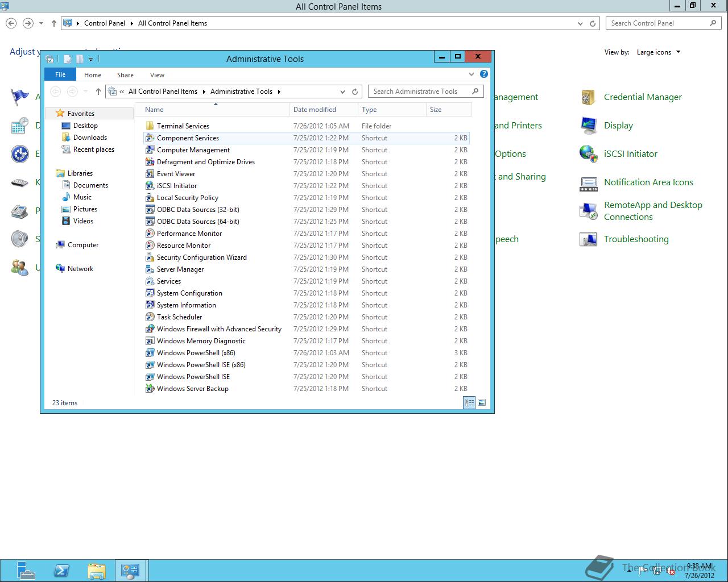Go up one level in Administrative Tools
Viewport: 728px width, 582px height.
pos(98,92)
